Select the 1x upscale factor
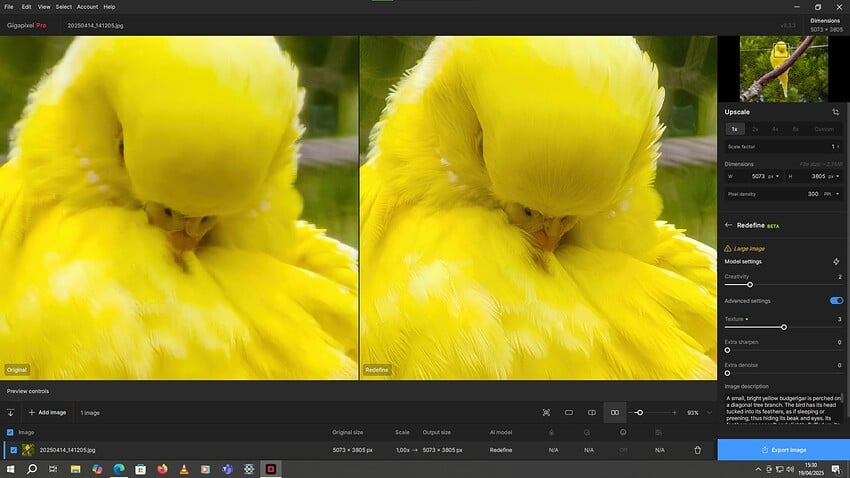Image resolution: width=850 pixels, height=478 pixels. [x=735, y=129]
